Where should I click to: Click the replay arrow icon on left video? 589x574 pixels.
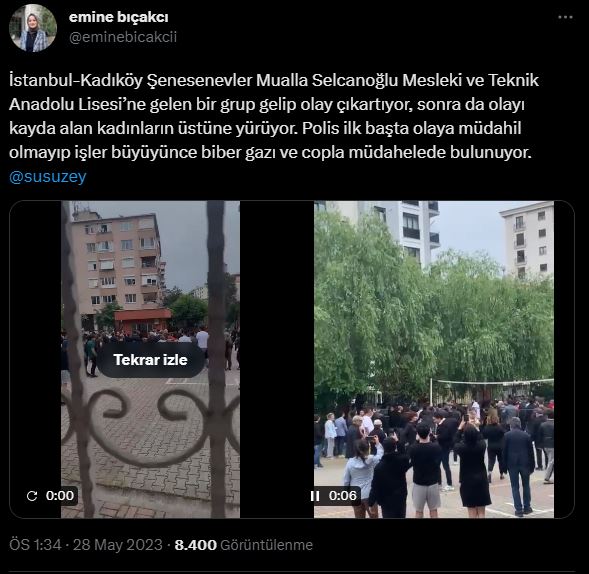(32, 496)
